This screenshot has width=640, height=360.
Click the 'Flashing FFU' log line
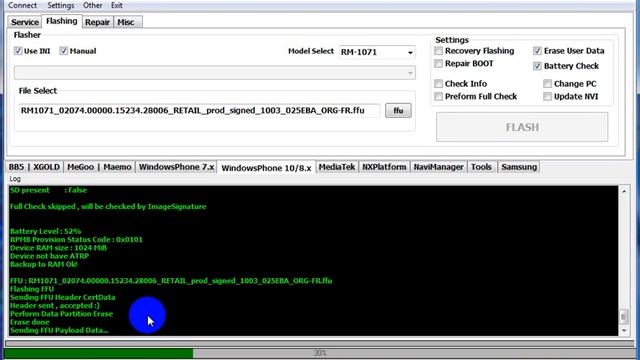(x=32, y=289)
